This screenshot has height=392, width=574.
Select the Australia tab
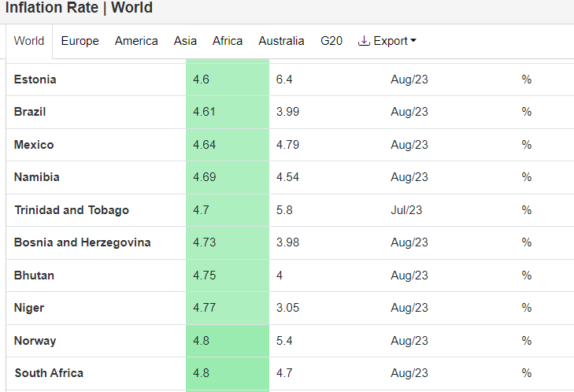(x=281, y=41)
